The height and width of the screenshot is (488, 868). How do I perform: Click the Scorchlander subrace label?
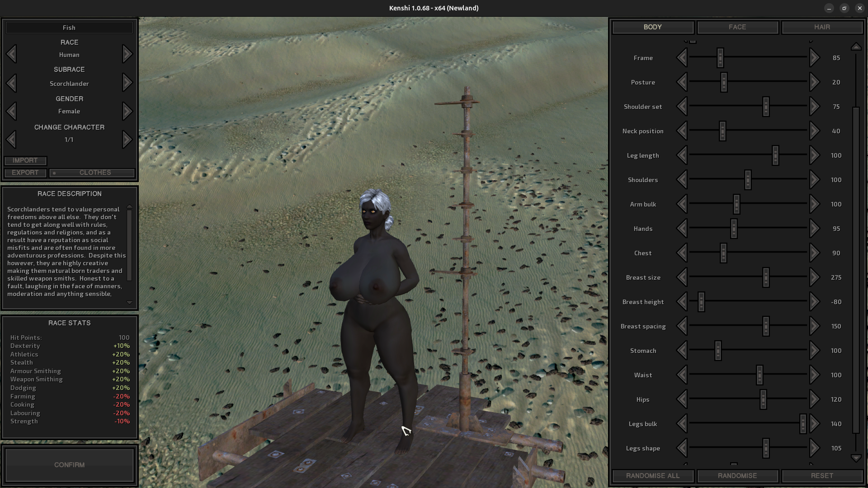coord(69,84)
